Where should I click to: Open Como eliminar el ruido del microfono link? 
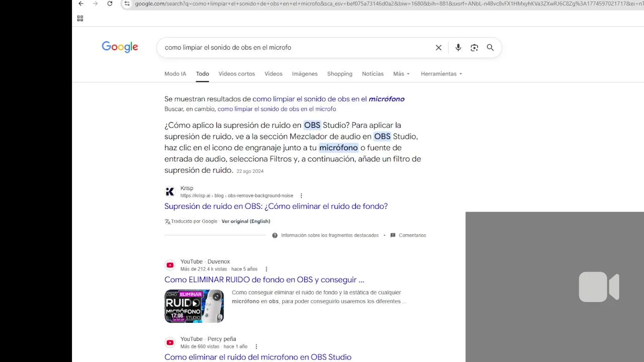pos(258,357)
